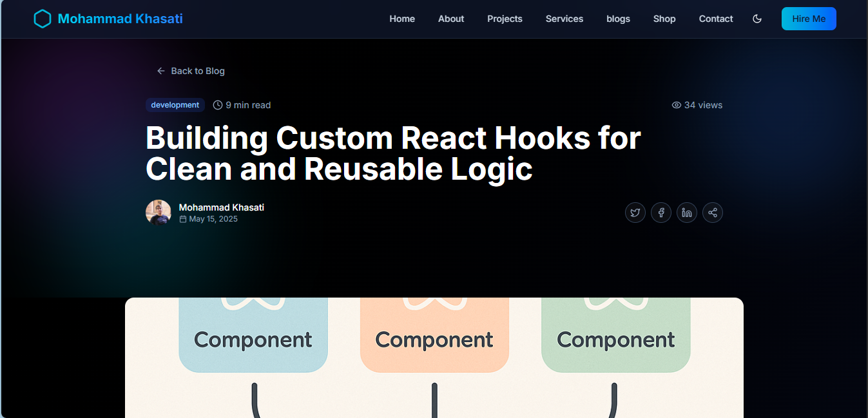Go to the About page
This screenshot has width=868, height=418.
[x=451, y=19]
